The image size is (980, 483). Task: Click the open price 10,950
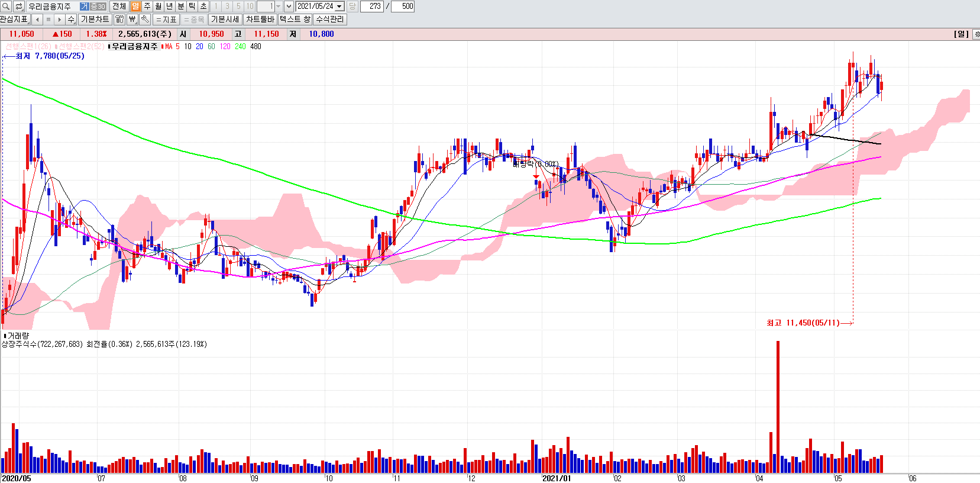[x=211, y=34]
